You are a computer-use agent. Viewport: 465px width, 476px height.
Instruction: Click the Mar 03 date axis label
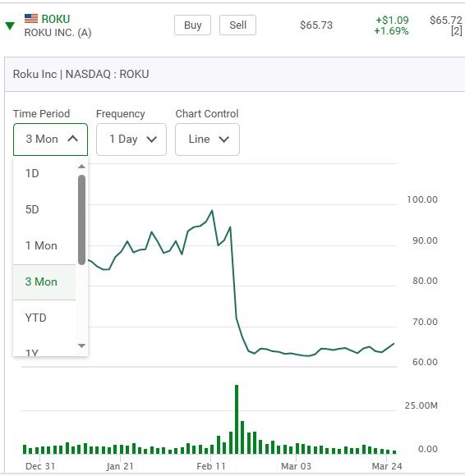[x=296, y=466]
